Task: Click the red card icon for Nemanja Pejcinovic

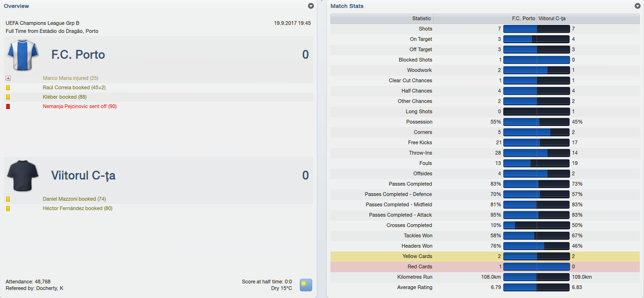Action: (x=8, y=107)
